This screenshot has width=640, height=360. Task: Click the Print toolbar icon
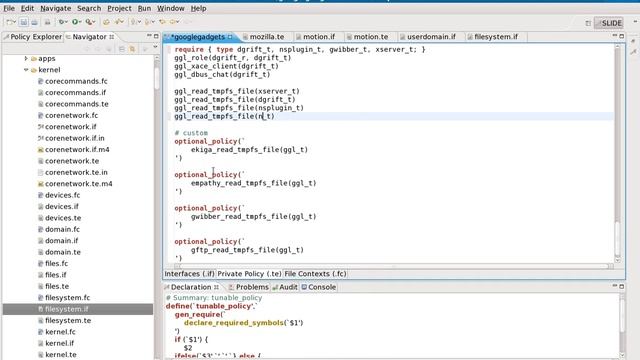coord(47,22)
